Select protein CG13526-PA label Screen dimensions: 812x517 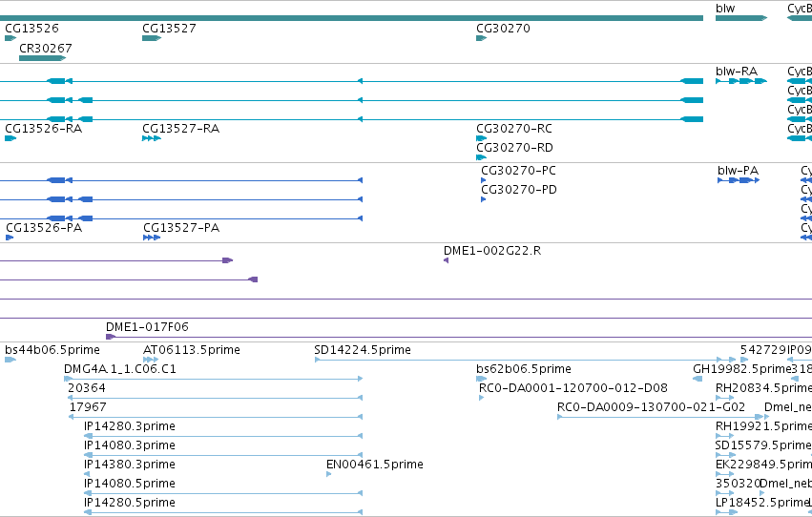point(44,228)
